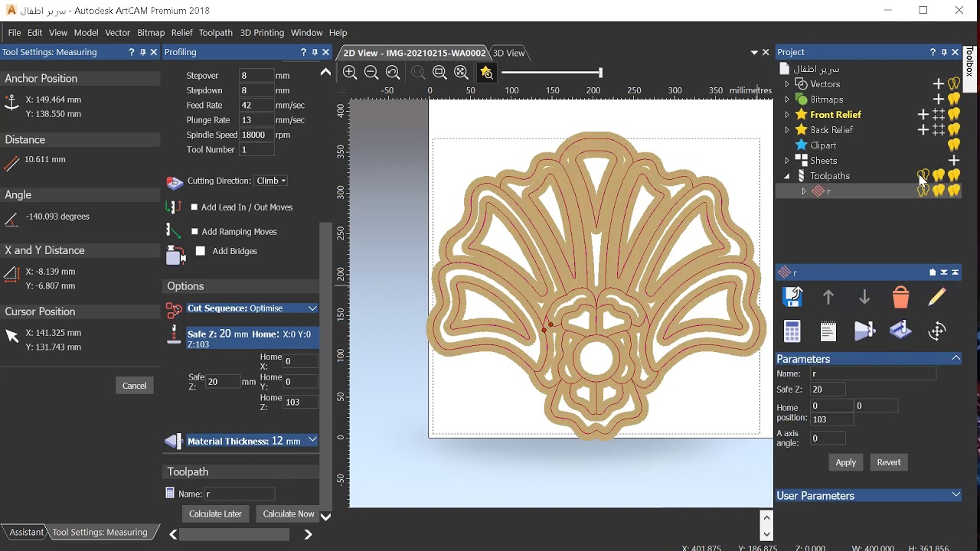Click the calculator icon beside toolpath Name
This screenshot has height=551, width=980.
click(x=170, y=494)
